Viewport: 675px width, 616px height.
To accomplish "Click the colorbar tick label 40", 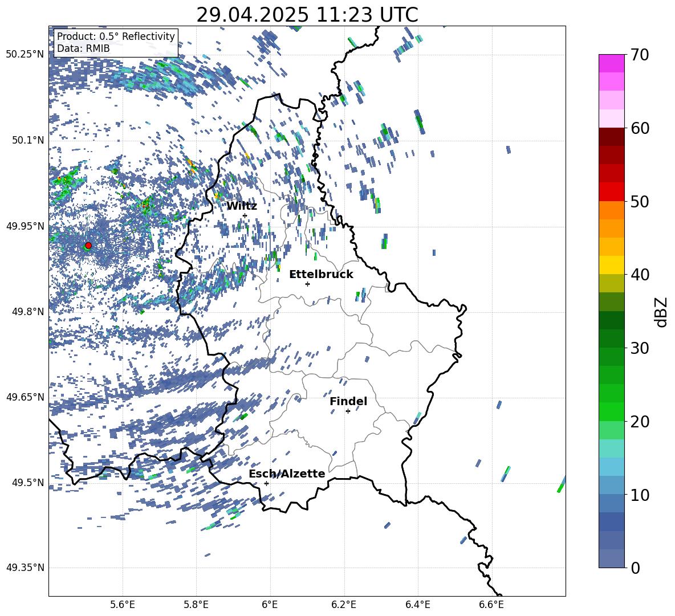I will point(640,275).
